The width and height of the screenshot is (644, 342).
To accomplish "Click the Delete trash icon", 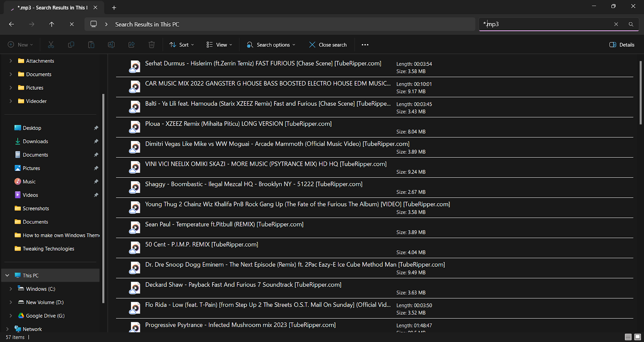I will tap(151, 45).
